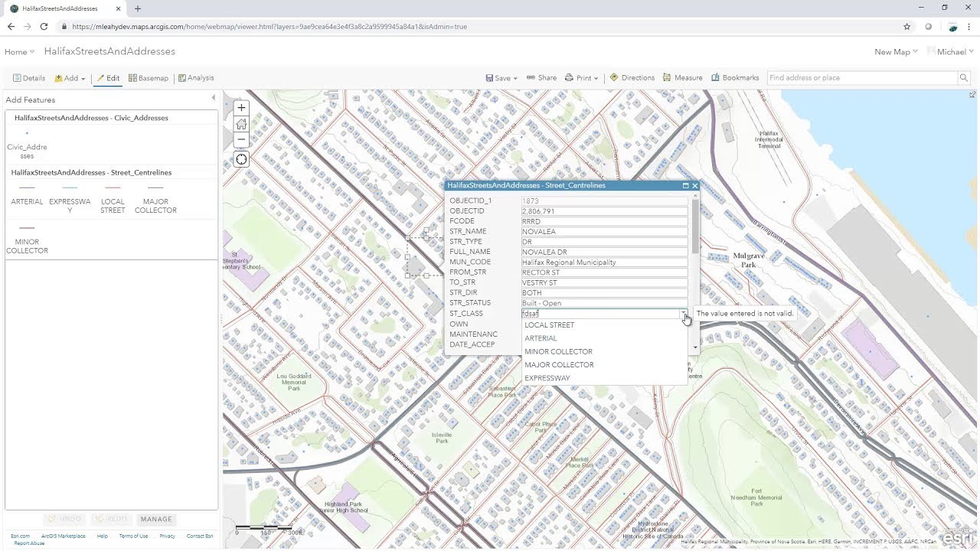The image size is (980, 551).
Task: Open the Home menu
Action: pyautogui.click(x=19, y=52)
